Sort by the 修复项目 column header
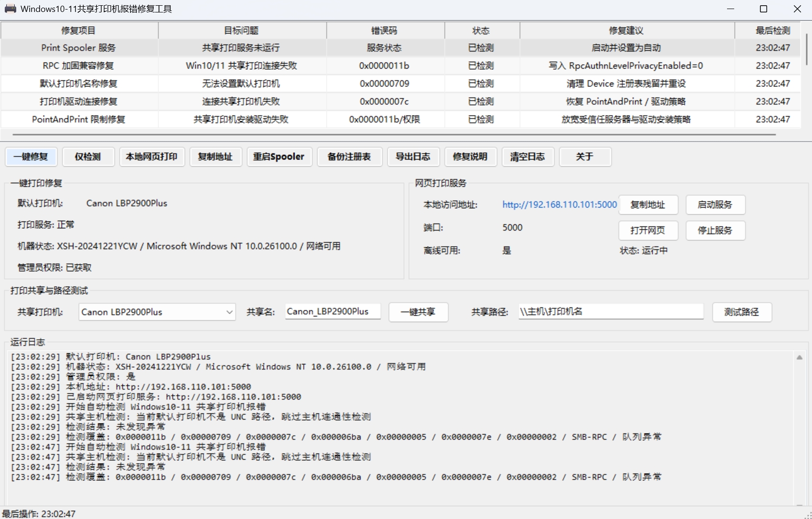This screenshot has height=519, width=812. point(79,31)
